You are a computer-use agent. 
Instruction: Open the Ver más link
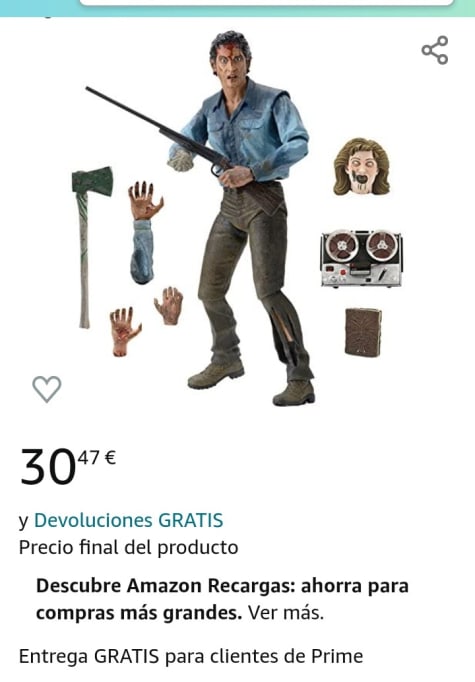pos(286,613)
